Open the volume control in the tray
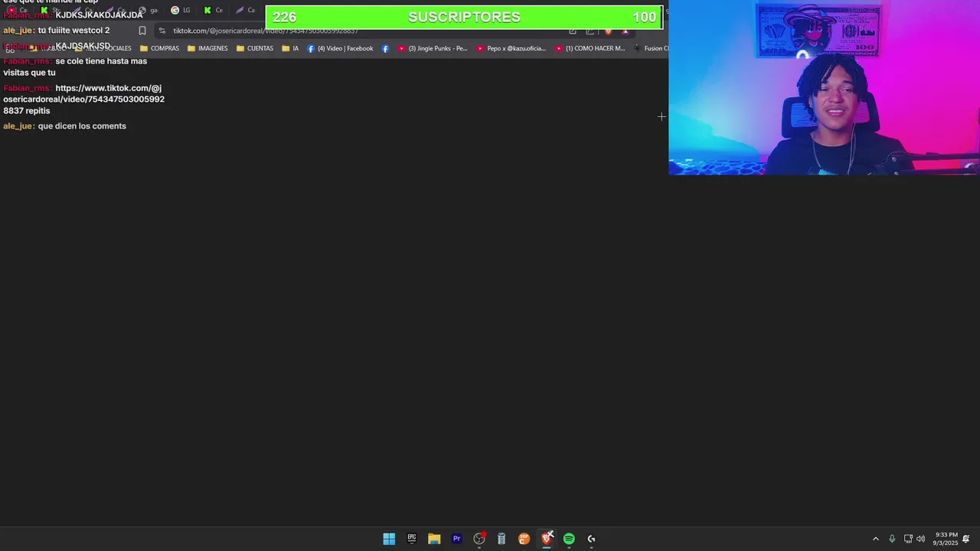Screen dimensions: 980x551 point(921,539)
